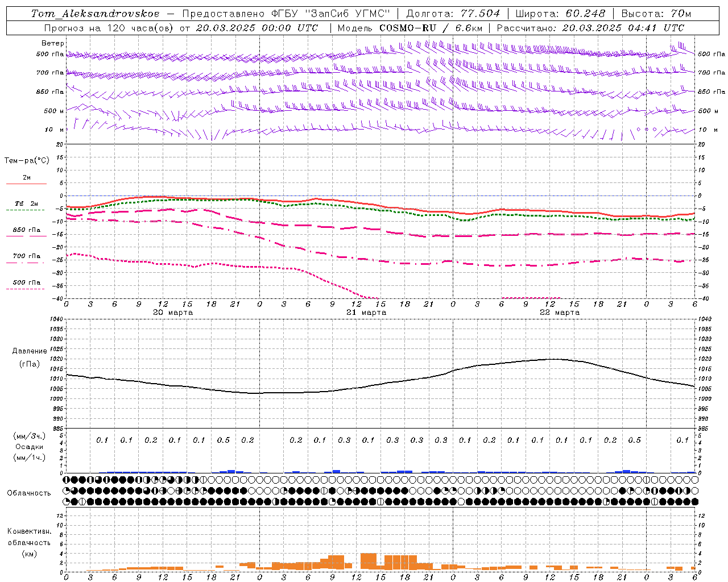Image resolution: width=728 pixels, height=582 pixels.
Task: Click the station name Tom_Aleksandrovskoe
Action: point(96,14)
